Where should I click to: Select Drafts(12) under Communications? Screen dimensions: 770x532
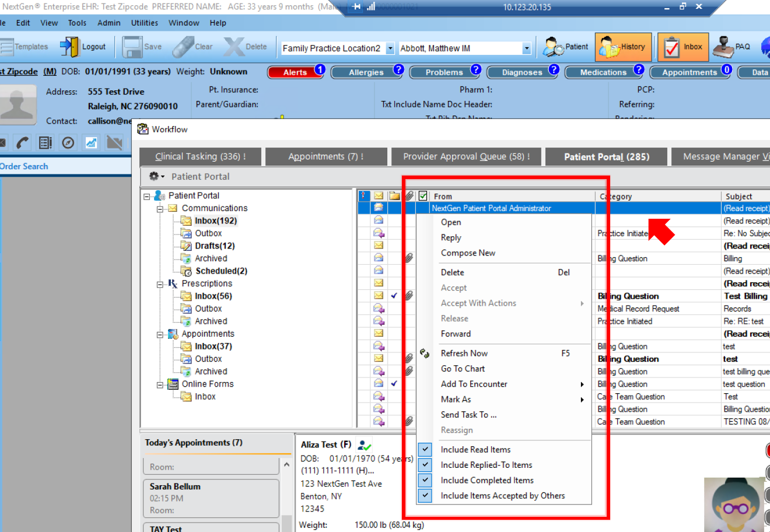click(215, 246)
